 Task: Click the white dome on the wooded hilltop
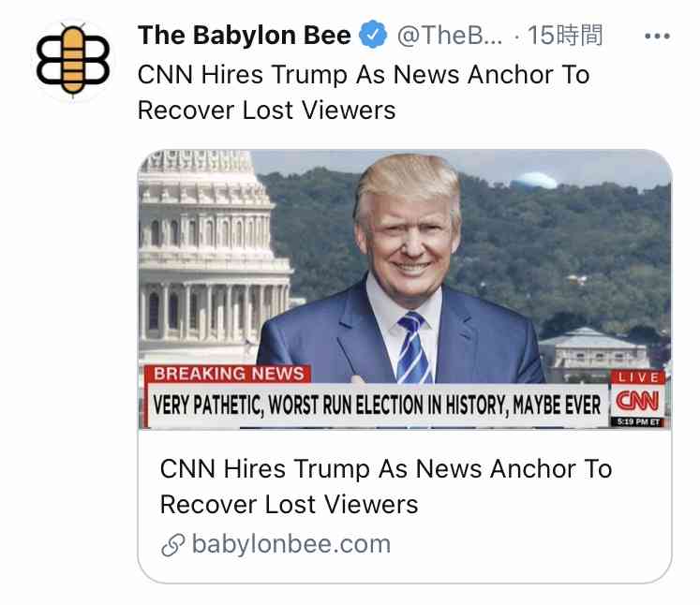[x=534, y=180]
